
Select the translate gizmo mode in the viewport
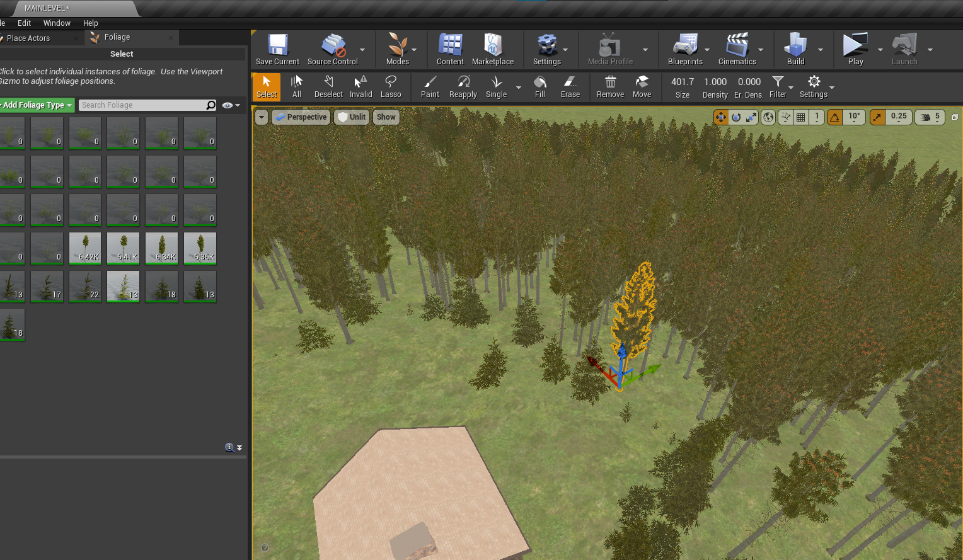click(721, 117)
